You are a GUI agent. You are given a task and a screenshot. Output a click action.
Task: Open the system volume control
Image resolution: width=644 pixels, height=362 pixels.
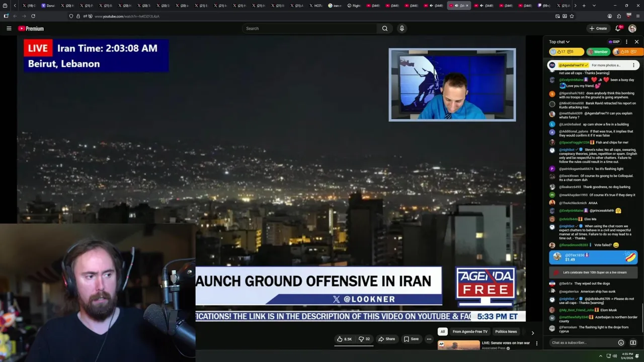(615, 356)
